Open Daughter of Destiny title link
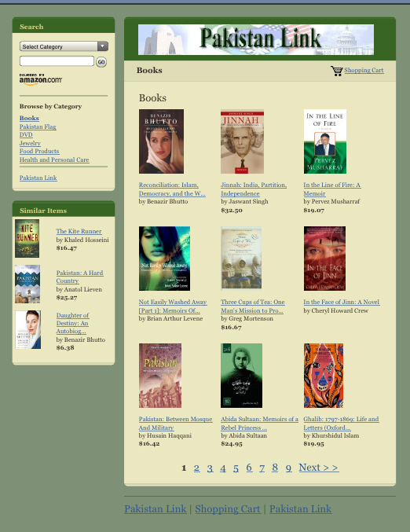Screen dimensions: 410x532 (x=72, y=323)
